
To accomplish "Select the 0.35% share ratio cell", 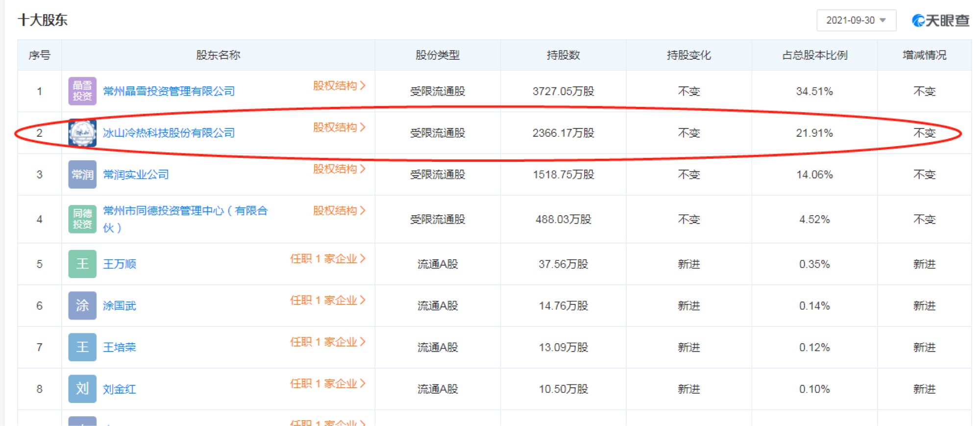I will [814, 264].
